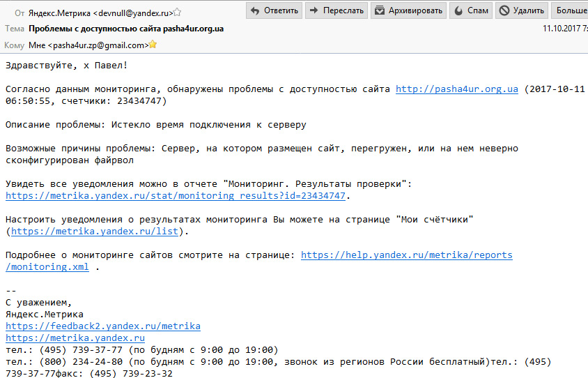Open the monitoring_results?id=23434747 link

[x=175, y=196]
